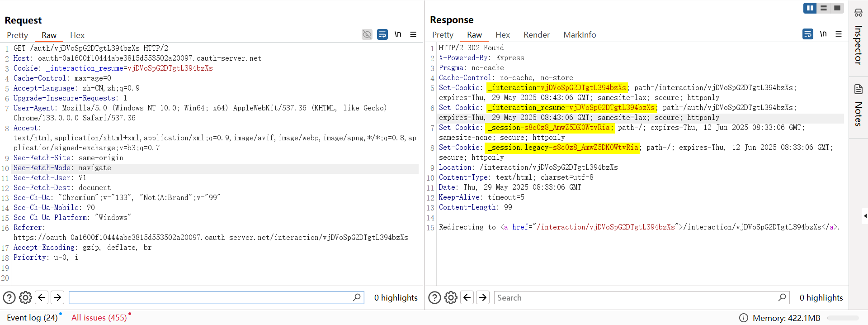Open All issues (455) list
This screenshot has height=325, width=868.
tap(99, 318)
